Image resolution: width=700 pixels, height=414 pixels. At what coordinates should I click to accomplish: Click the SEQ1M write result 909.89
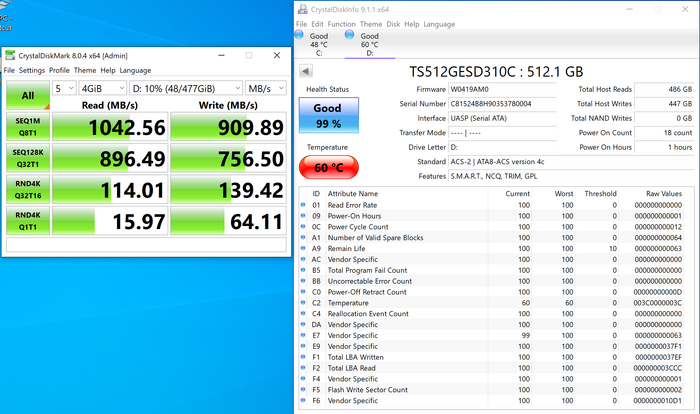[x=228, y=127]
